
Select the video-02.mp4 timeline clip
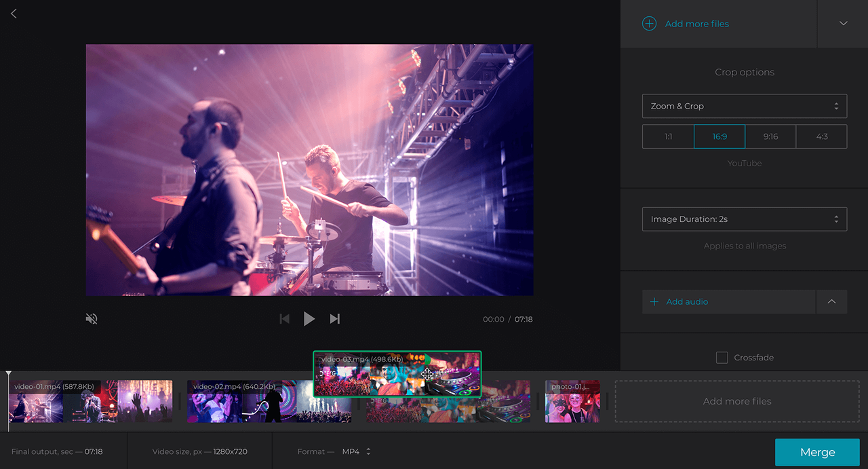pos(269,401)
